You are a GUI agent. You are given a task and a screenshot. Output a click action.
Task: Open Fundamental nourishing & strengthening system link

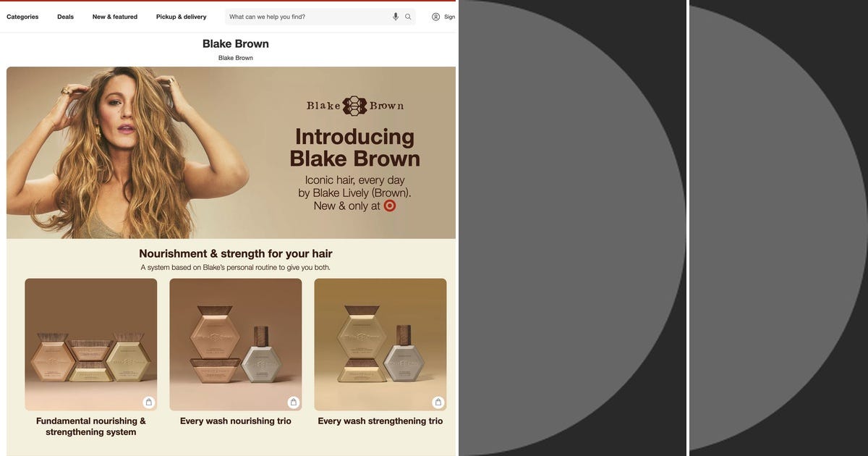(x=91, y=426)
